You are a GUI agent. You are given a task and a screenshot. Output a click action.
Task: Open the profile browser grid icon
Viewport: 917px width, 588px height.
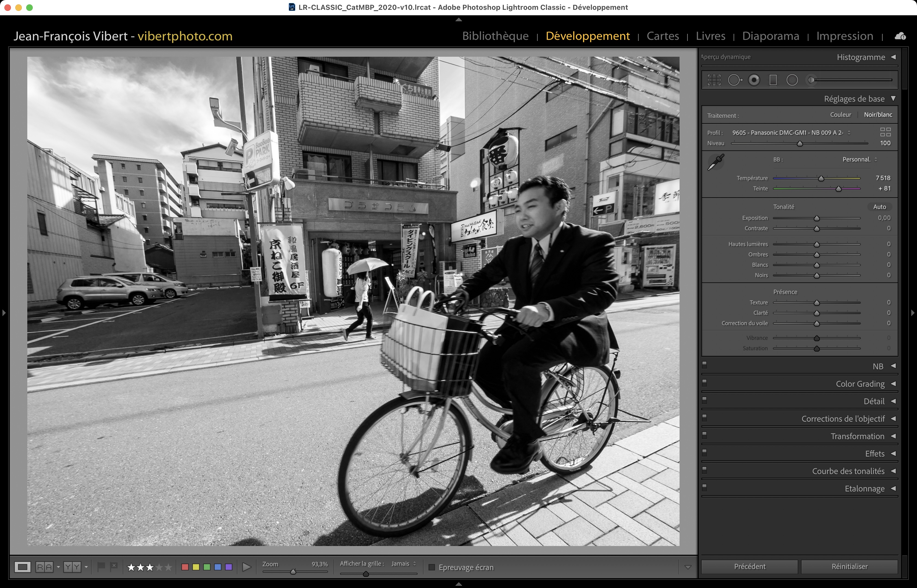tap(885, 132)
